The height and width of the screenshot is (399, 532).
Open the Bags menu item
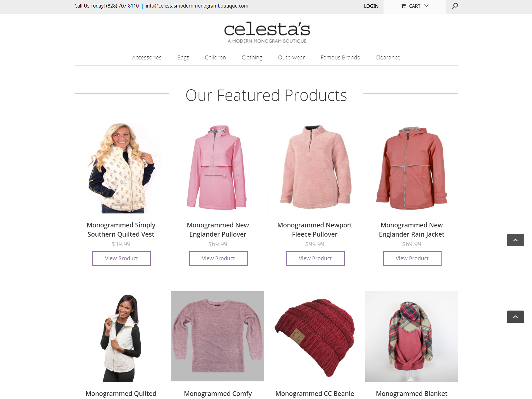[183, 57]
